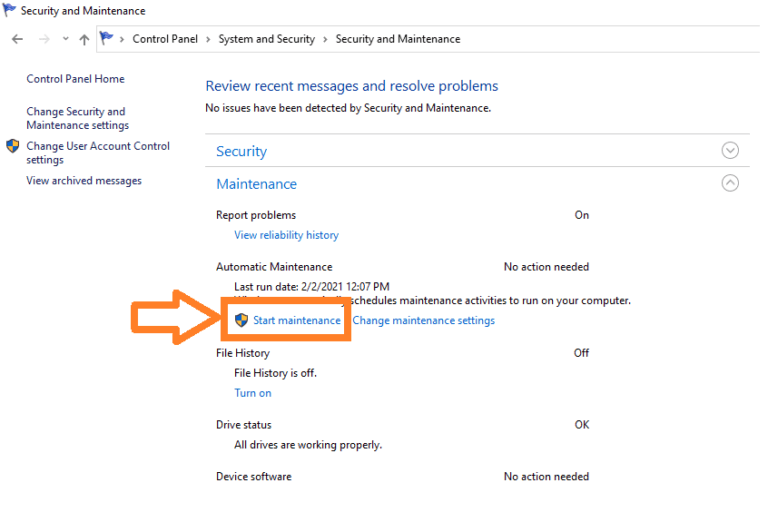Viewport: 768px width, 532px height.
Task: Open Control Panel Home
Action: (x=75, y=79)
